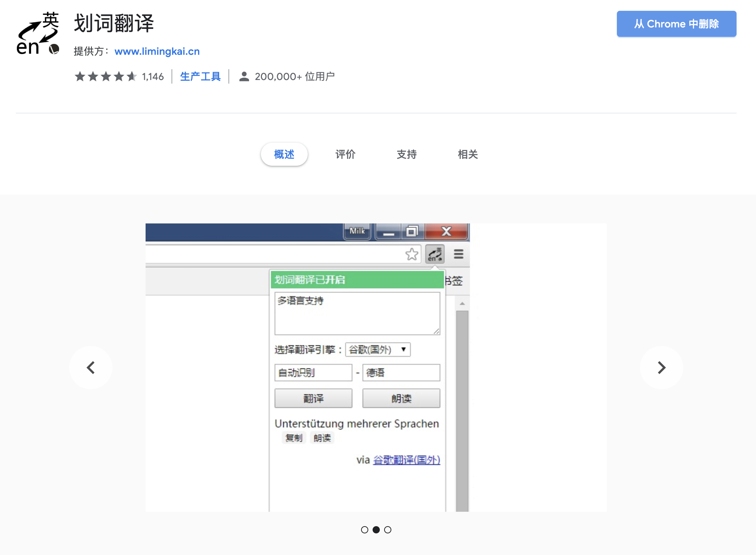Open the 生产工具 category link
Screen dimensions: 756x555
(200, 76)
